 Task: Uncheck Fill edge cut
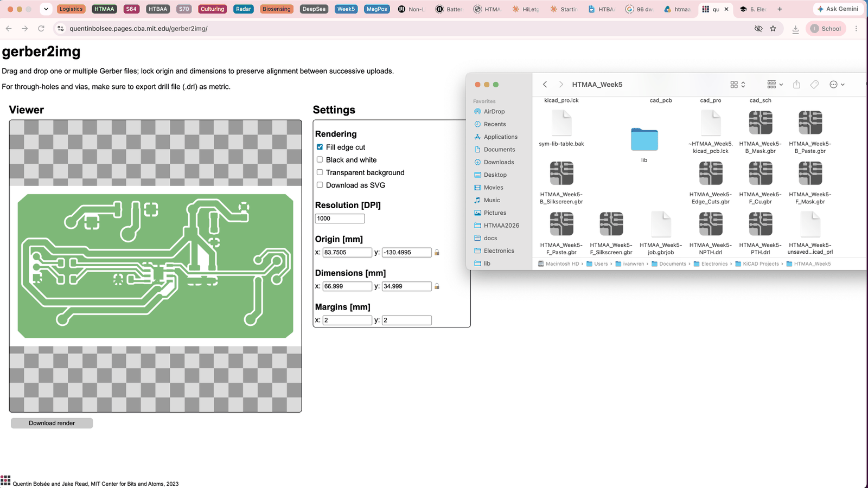pyautogui.click(x=320, y=147)
